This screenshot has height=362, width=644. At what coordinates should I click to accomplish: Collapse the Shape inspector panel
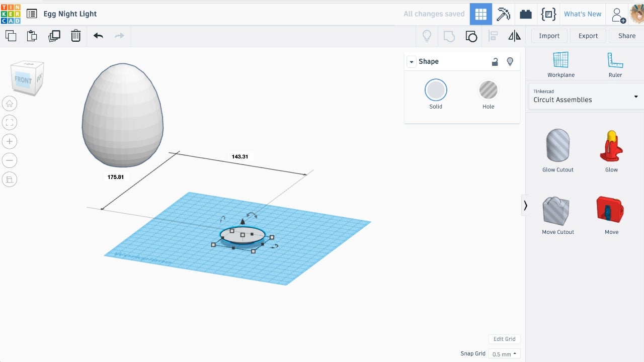[x=412, y=62]
